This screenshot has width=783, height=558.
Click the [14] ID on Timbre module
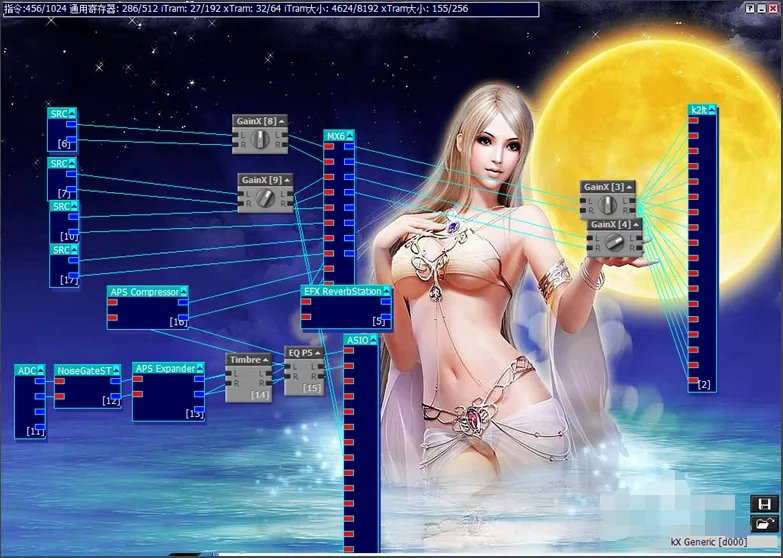tap(260, 395)
